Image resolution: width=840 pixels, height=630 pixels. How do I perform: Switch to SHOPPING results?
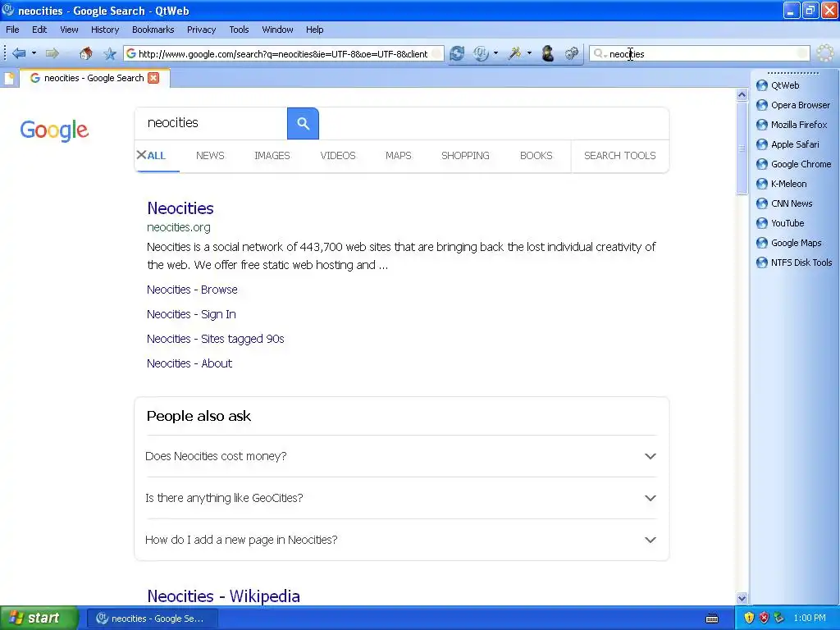[466, 155]
